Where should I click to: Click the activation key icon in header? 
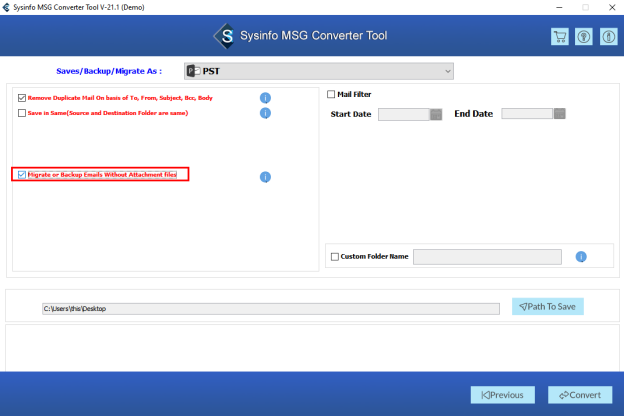(x=584, y=37)
